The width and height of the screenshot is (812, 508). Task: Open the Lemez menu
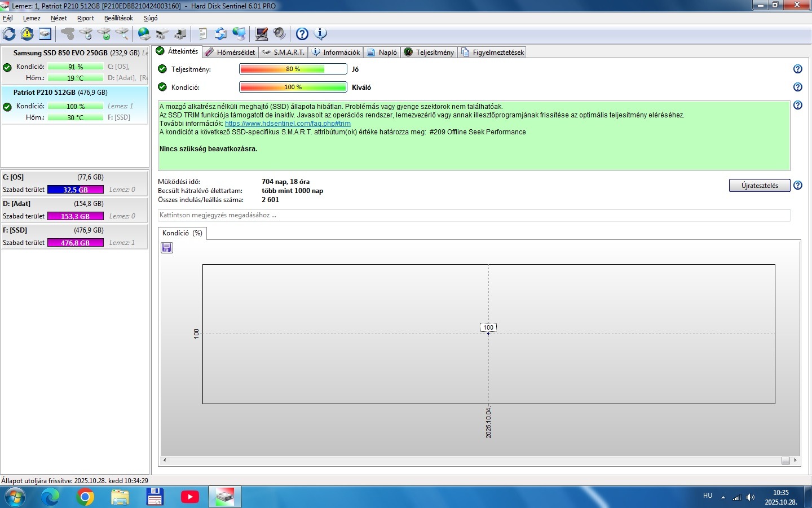point(32,18)
